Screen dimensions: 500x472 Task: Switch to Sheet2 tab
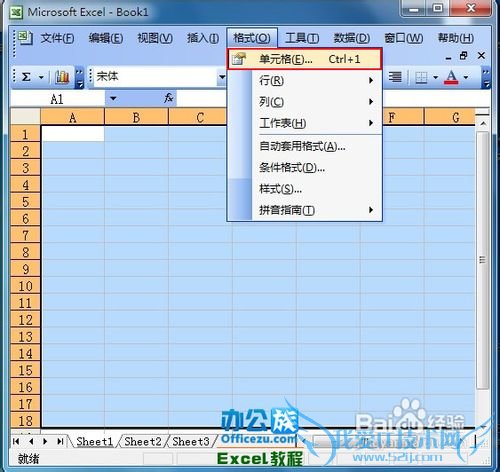[143, 441]
